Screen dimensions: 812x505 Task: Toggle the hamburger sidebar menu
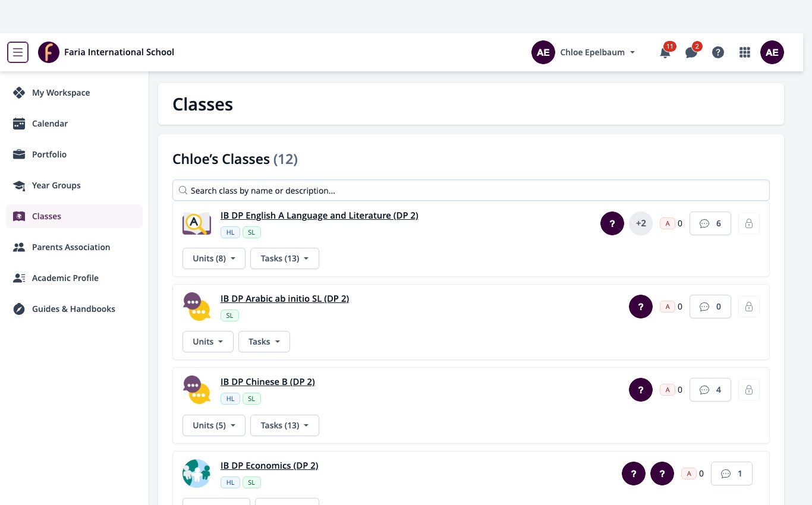pyautogui.click(x=18, y=52)
